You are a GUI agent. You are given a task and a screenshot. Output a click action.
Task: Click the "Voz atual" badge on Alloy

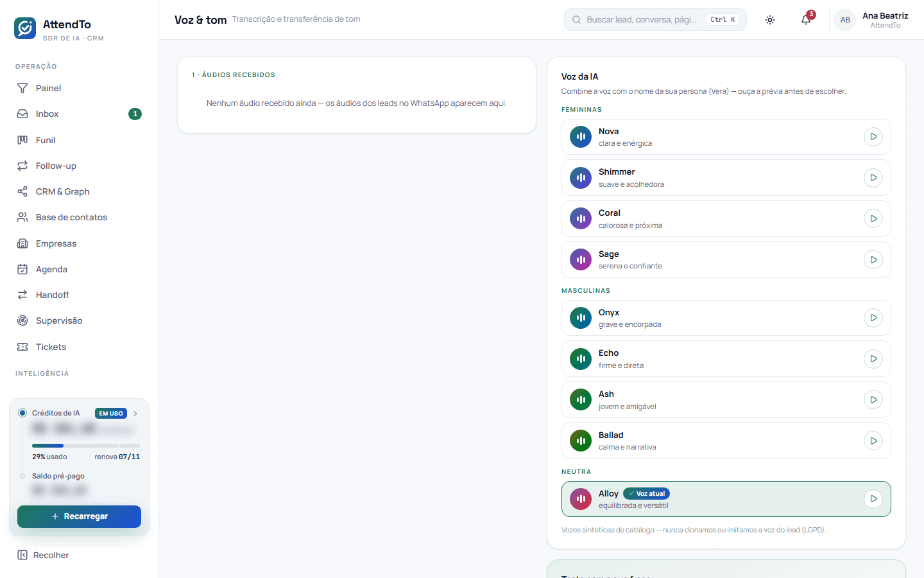pyautogui.click(x=646, y=494)
